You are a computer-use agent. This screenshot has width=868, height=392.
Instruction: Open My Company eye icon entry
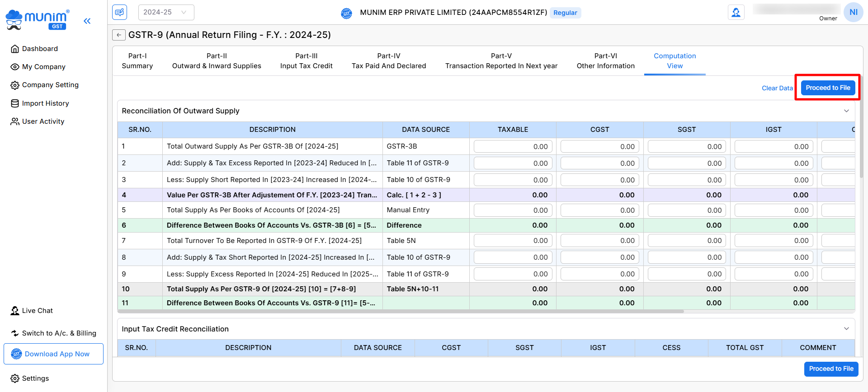pos(38,67)
